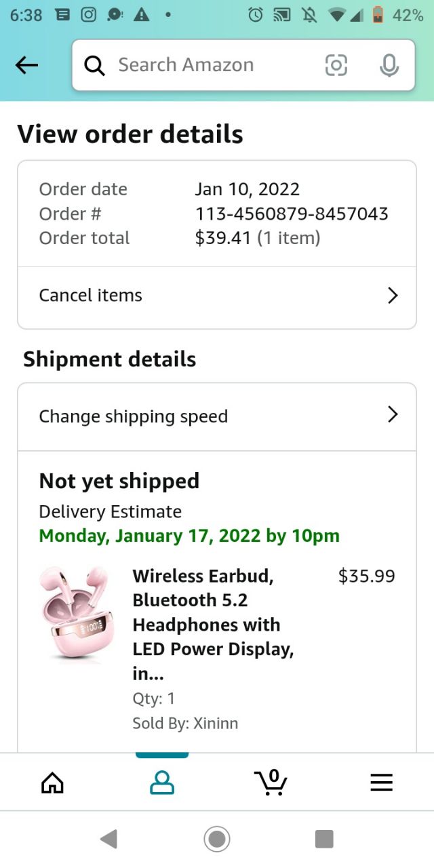
Task: Tap the back arrow icon
Action: click(26, 65)
